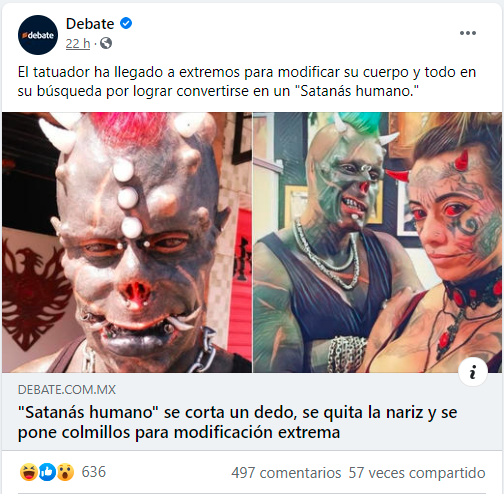Viewport: 504px width, 494px height.
Task: Open the 'Satanás humano' article headline
Action: [237, 422]
